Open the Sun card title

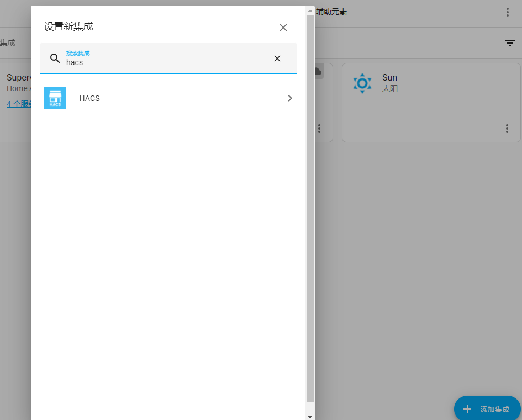coord(389,77)
